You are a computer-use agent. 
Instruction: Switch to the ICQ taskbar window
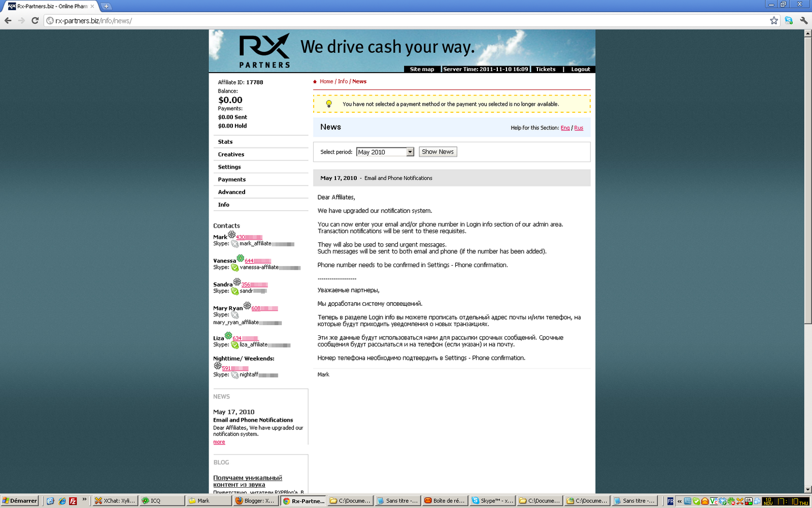162,501
